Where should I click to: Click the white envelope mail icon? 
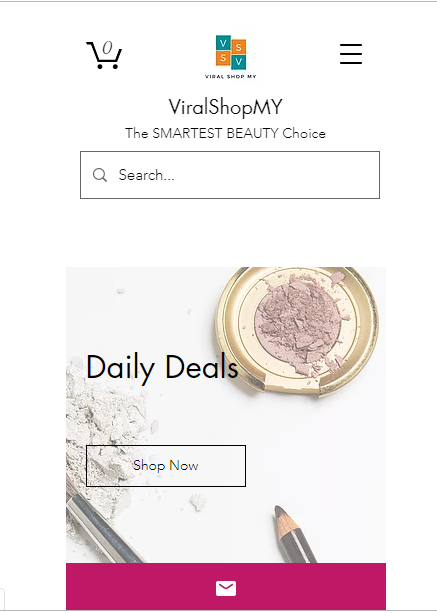pyautogui.click(x=226, y=588)
